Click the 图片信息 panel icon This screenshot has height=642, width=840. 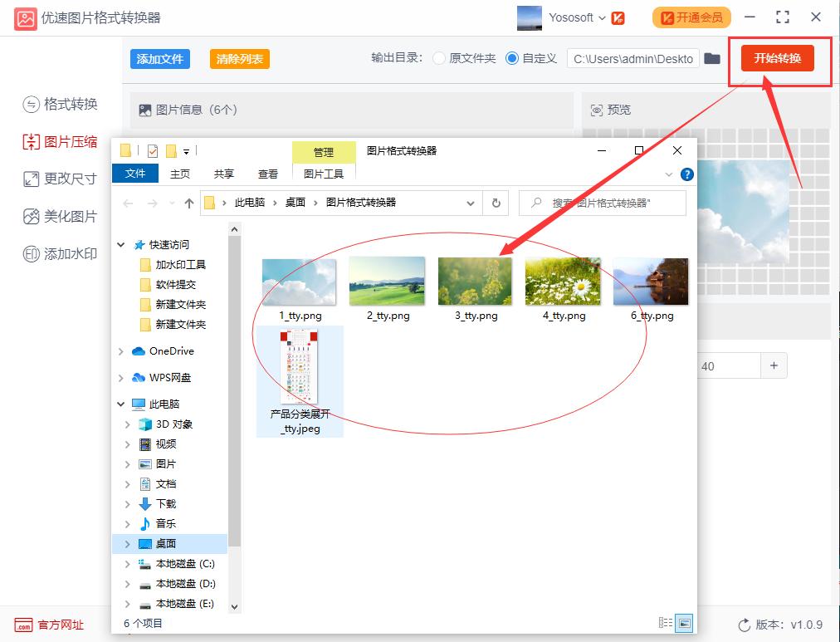[144, 109]
